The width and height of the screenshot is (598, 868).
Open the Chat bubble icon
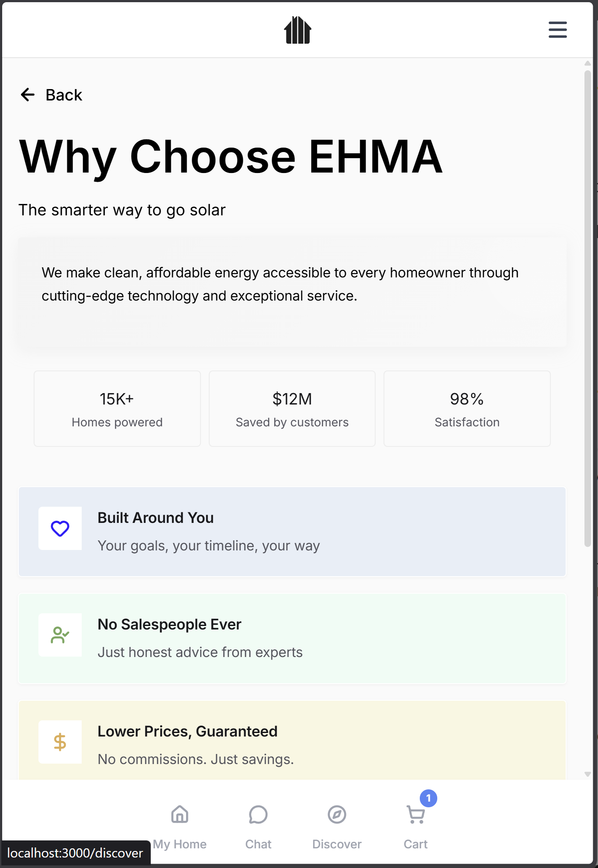[258, 814]
